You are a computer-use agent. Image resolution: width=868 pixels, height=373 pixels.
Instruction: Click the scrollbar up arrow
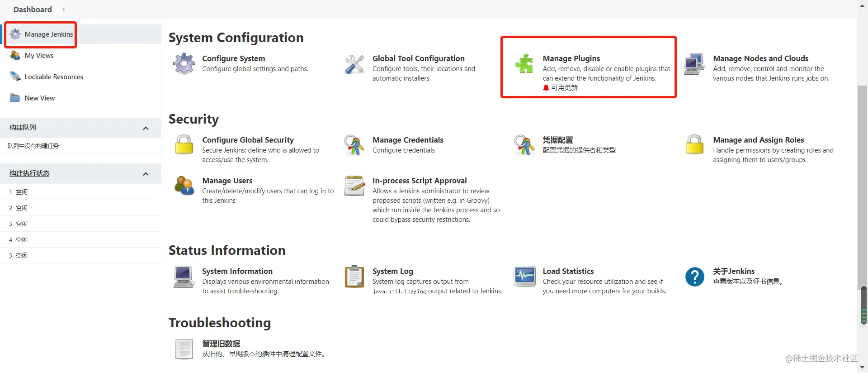[863, 5]
